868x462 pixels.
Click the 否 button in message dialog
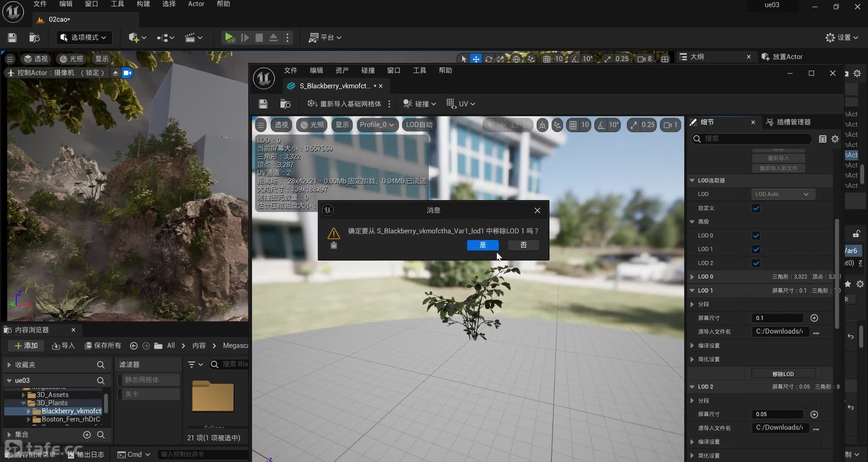523,245
